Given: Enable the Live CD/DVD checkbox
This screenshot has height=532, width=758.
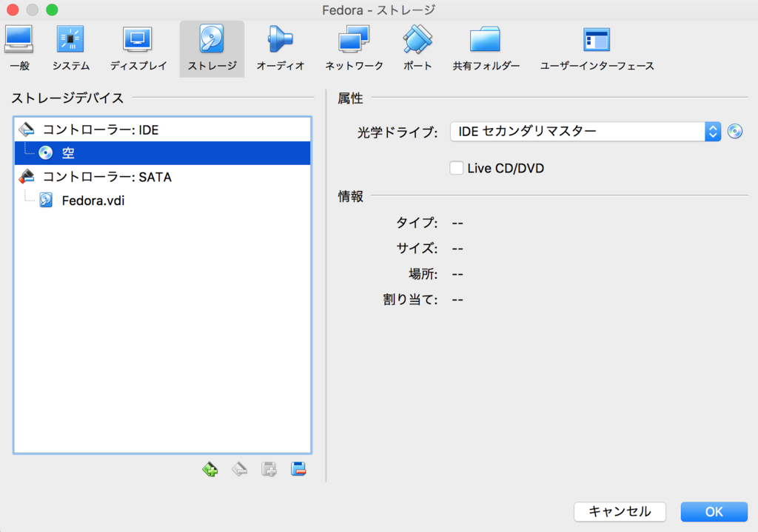Looking at the screenshot, I should 457,168.
